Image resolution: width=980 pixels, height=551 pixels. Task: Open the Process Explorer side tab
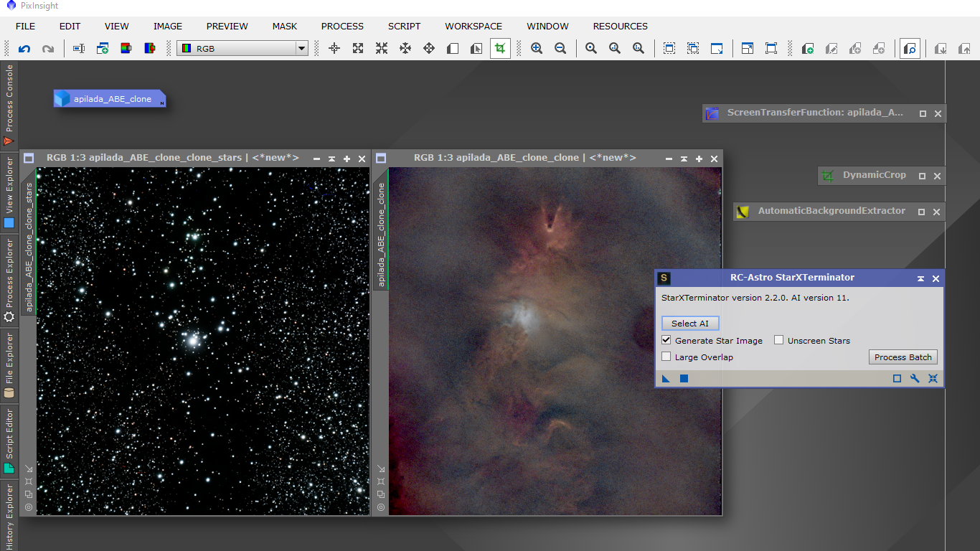[x=9, y=281]
